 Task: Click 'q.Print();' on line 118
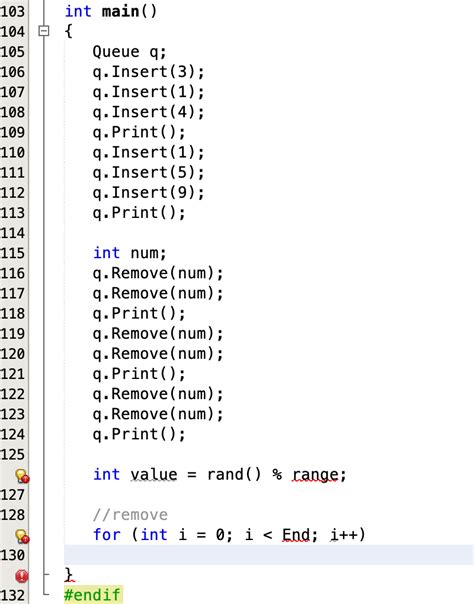click(x=139, y=313)
